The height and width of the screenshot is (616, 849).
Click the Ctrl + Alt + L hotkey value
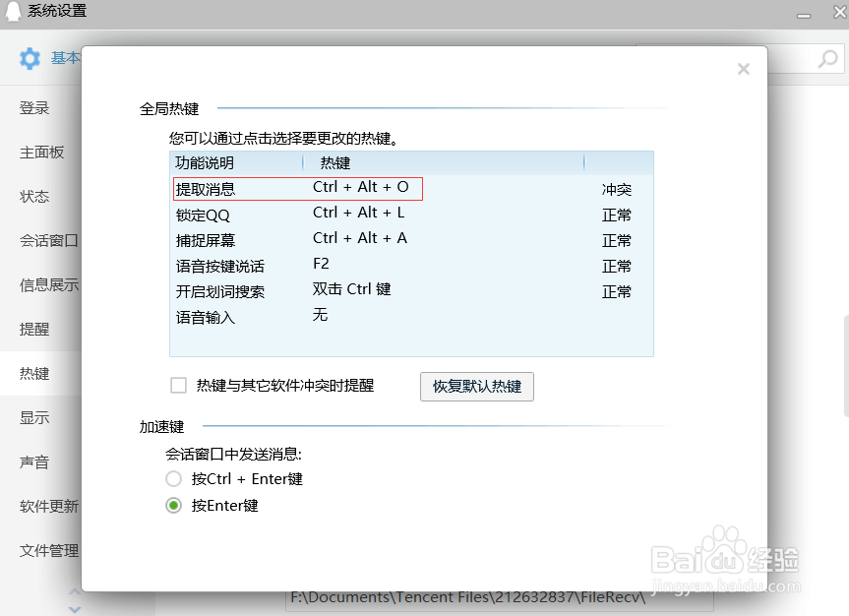pos(358,213)
